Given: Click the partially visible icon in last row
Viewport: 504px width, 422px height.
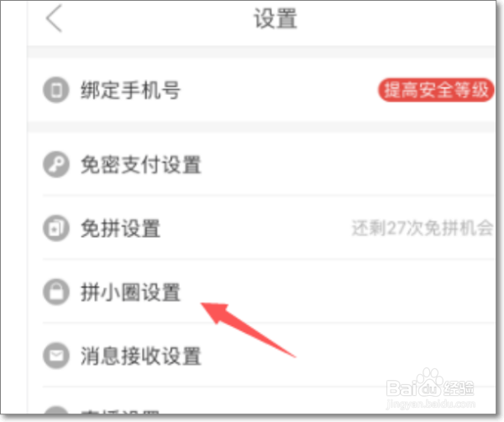Looking at the screenshot, I should click(56, 409).
